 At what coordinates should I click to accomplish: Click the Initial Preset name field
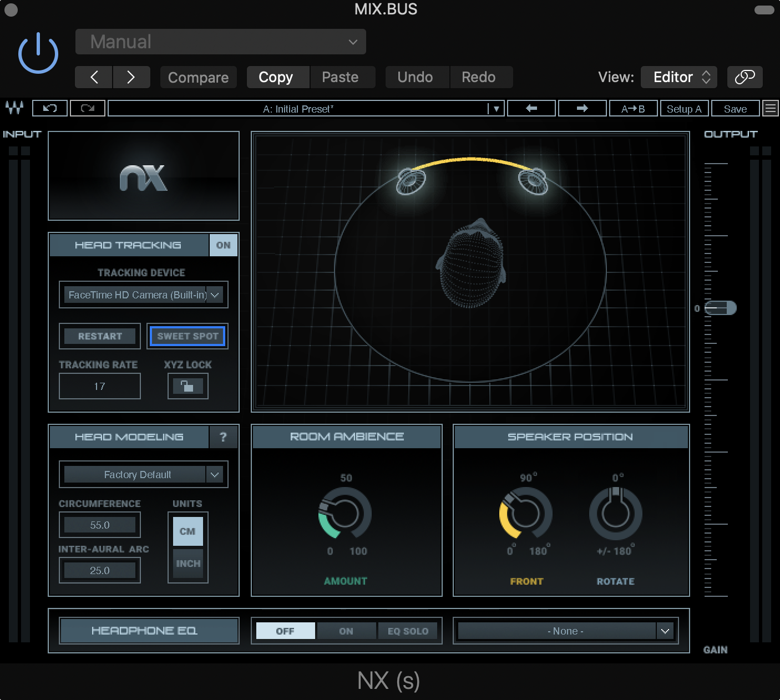click(298, 109)
